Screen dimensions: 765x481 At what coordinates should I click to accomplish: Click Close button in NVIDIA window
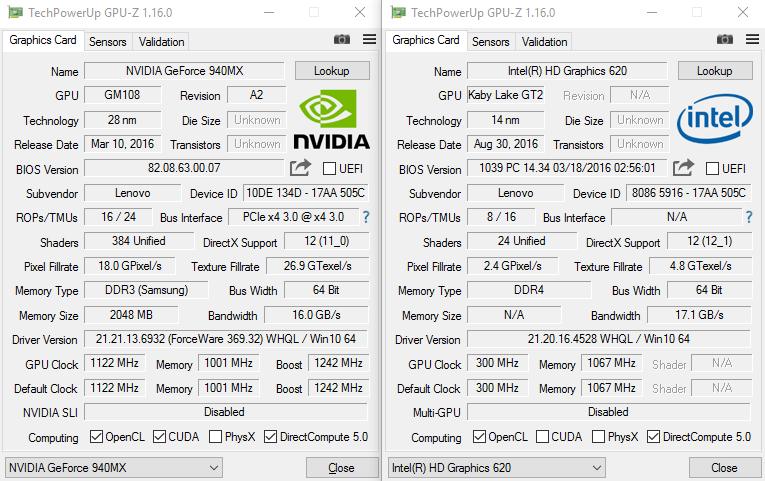pos(342,468)
